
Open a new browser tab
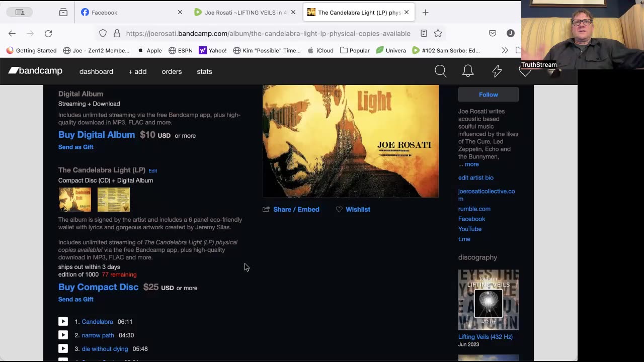coord(426,12)
